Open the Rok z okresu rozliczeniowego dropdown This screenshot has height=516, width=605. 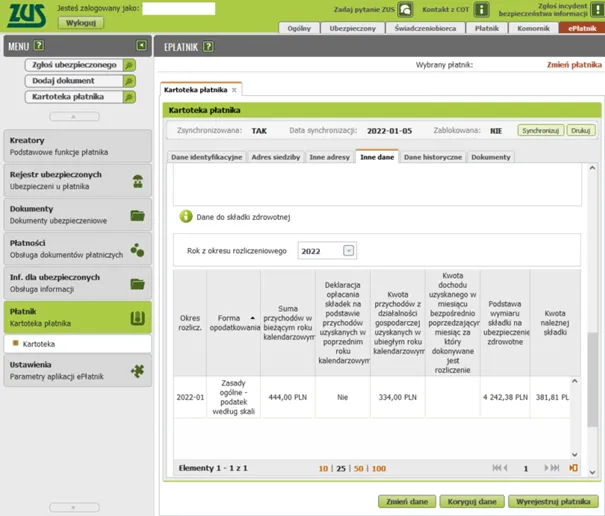tap(349, 251)
